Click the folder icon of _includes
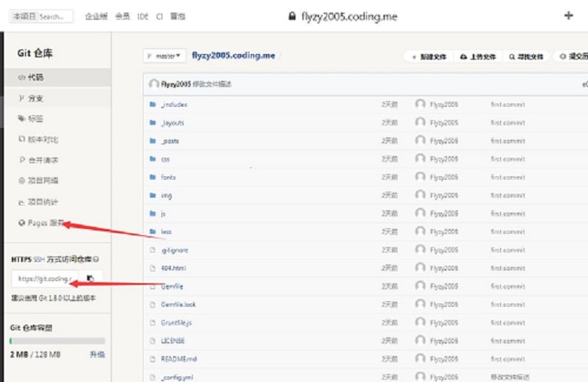 (153, 104)
